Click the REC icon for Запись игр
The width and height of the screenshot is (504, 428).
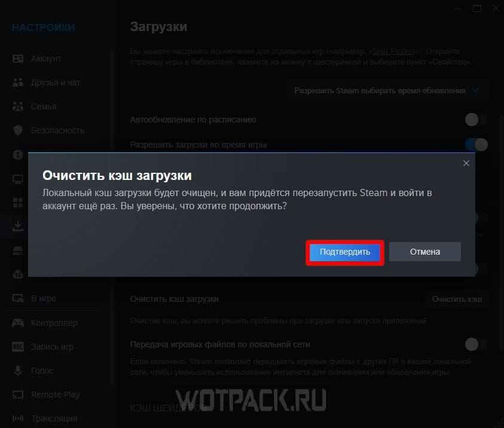18,347
